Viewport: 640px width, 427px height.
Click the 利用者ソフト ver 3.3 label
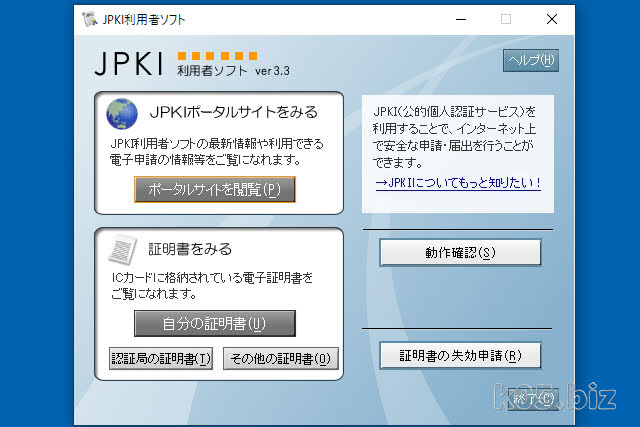[x=233, y=71]
